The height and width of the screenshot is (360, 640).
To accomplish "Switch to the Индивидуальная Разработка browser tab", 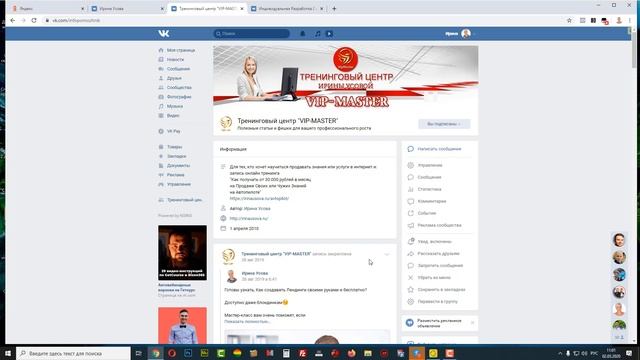I will coord(287,8).
